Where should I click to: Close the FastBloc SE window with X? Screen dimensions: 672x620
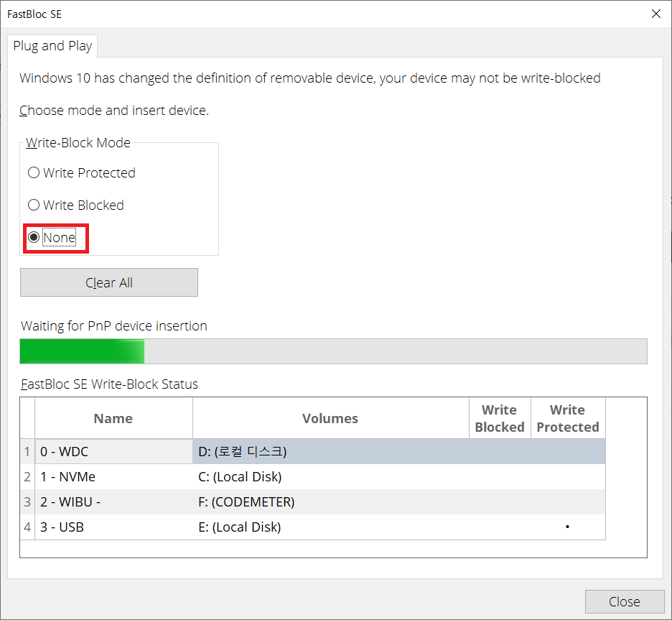coord(655,14)
